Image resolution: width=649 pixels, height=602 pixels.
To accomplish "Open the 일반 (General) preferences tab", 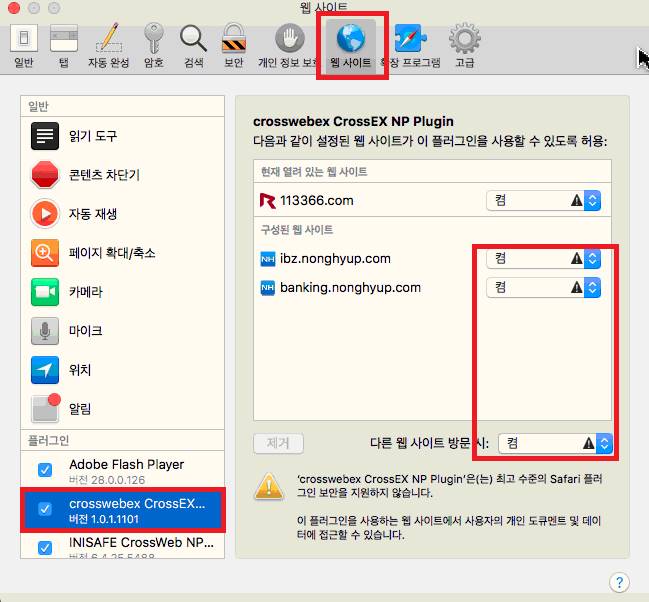I will [x=24, y=46].
